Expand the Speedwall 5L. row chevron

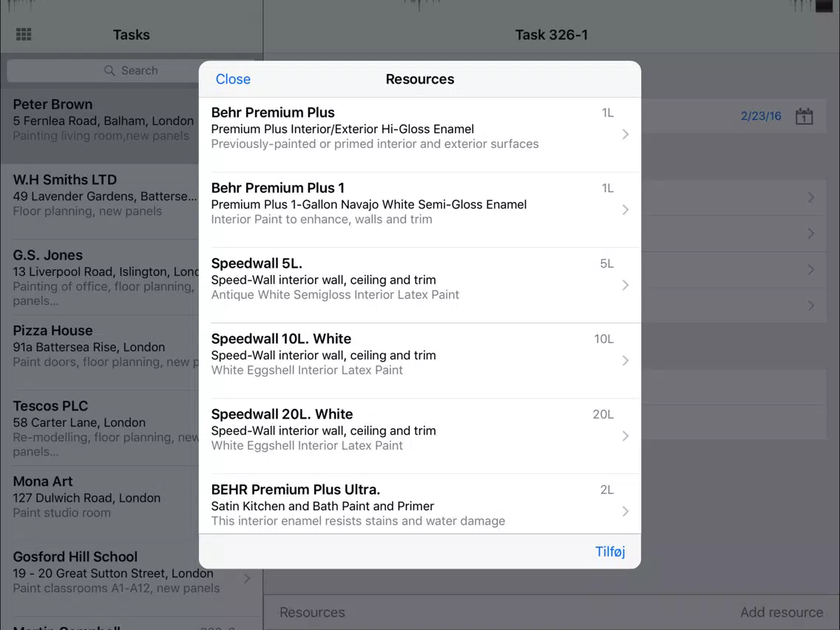pyautogui.click(x=625, y=285)
